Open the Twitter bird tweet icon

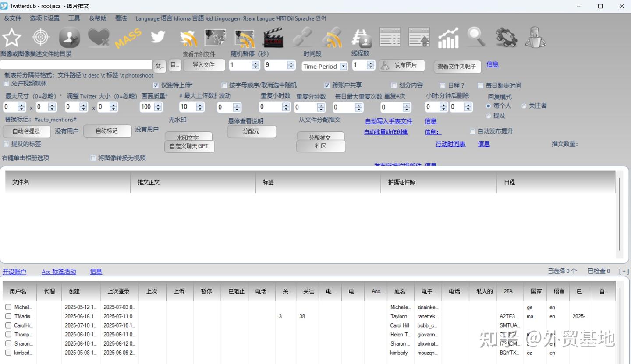[x=158, y=37]
